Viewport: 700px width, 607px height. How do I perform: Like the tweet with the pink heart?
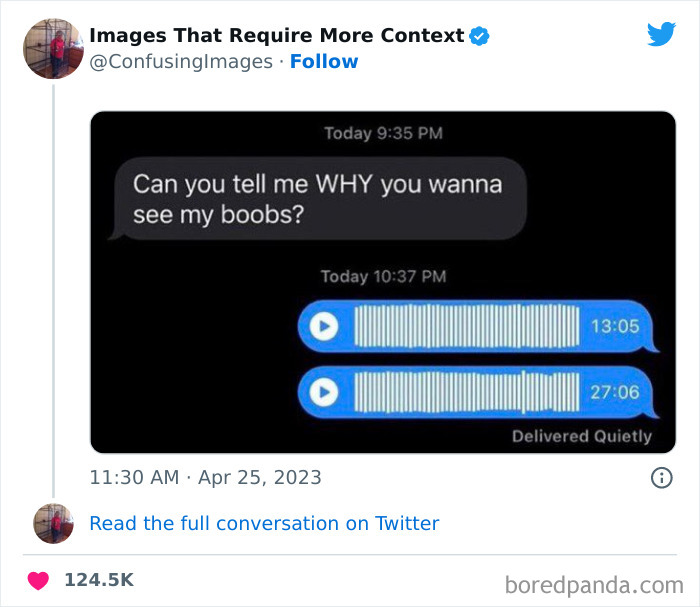38,580
